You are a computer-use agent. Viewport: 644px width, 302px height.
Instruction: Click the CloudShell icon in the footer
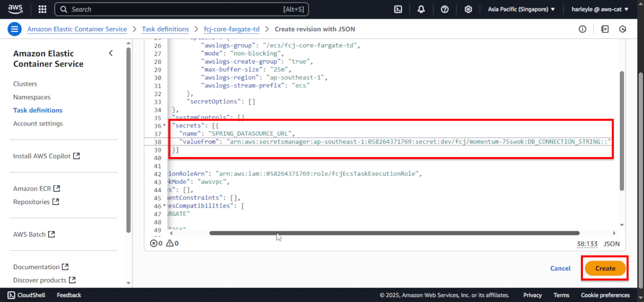[x=11, y=295]
